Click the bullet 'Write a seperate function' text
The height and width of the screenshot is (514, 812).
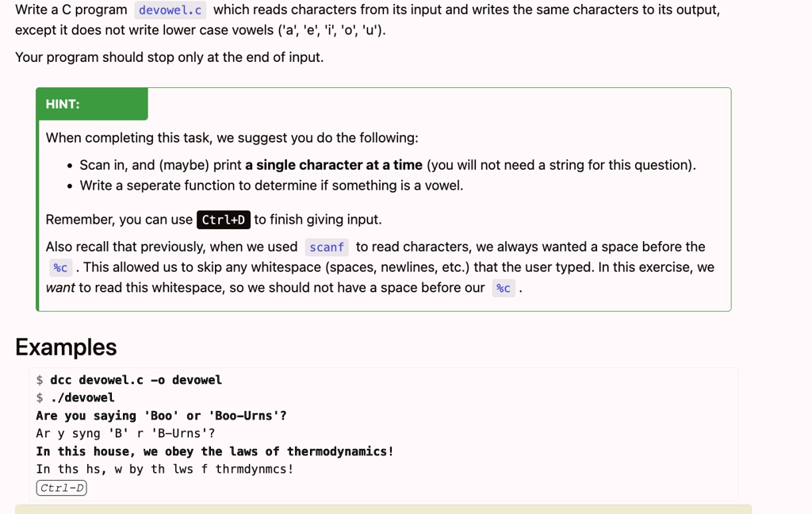(x=271, y=186)
